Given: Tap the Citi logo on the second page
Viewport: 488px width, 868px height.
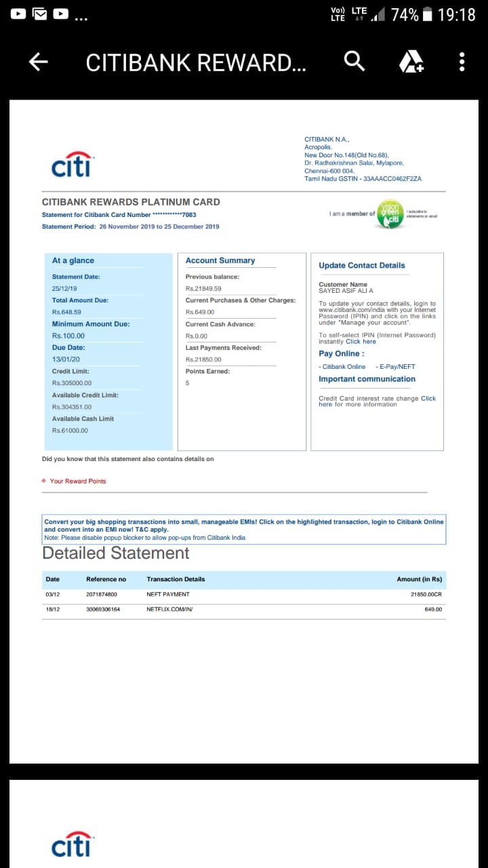Looking at the screenshot, I should coord(73,845).
